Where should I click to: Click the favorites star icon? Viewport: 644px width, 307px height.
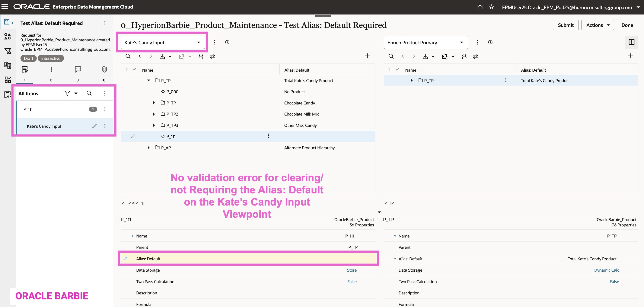(491, 7)
